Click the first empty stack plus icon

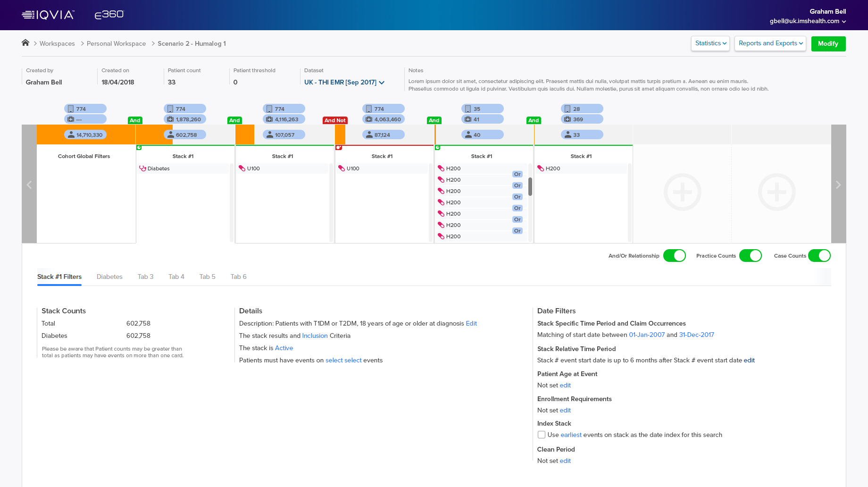[682, 192]
